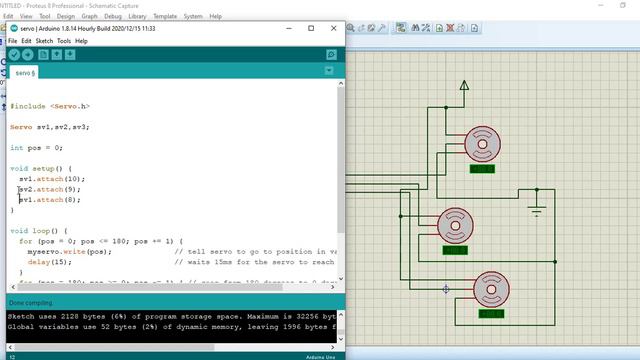Click Proteus zoom to area magnifier icon
Screen dimensions: 640x360
click(x=351, y=28)
